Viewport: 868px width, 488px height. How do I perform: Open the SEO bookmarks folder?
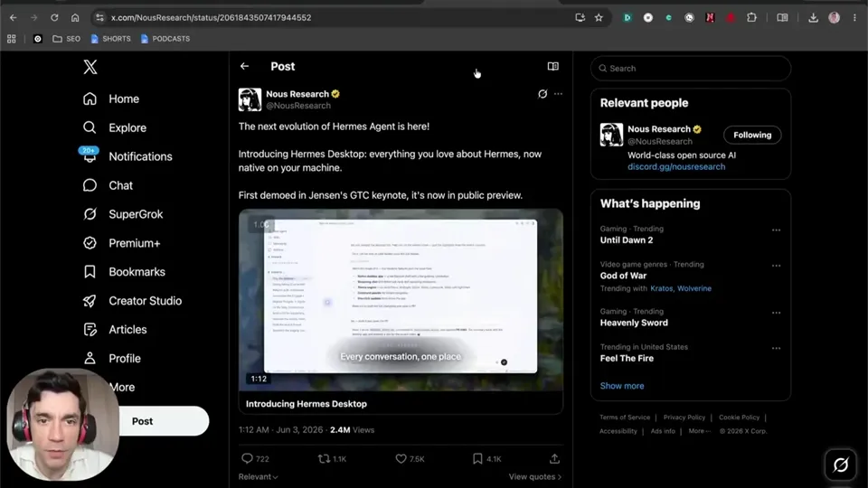[x=66, y=39]
